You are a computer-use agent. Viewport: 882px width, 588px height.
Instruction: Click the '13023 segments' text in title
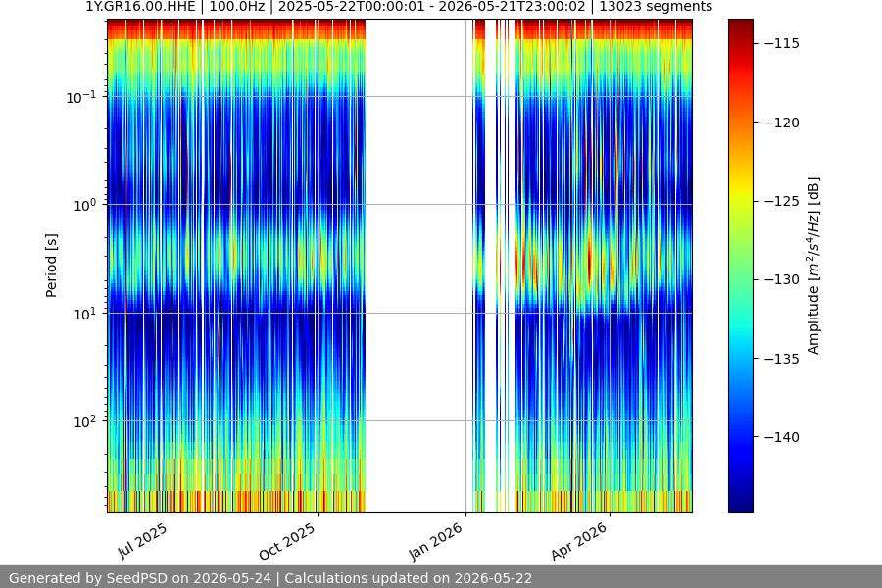tap(656, 7)
